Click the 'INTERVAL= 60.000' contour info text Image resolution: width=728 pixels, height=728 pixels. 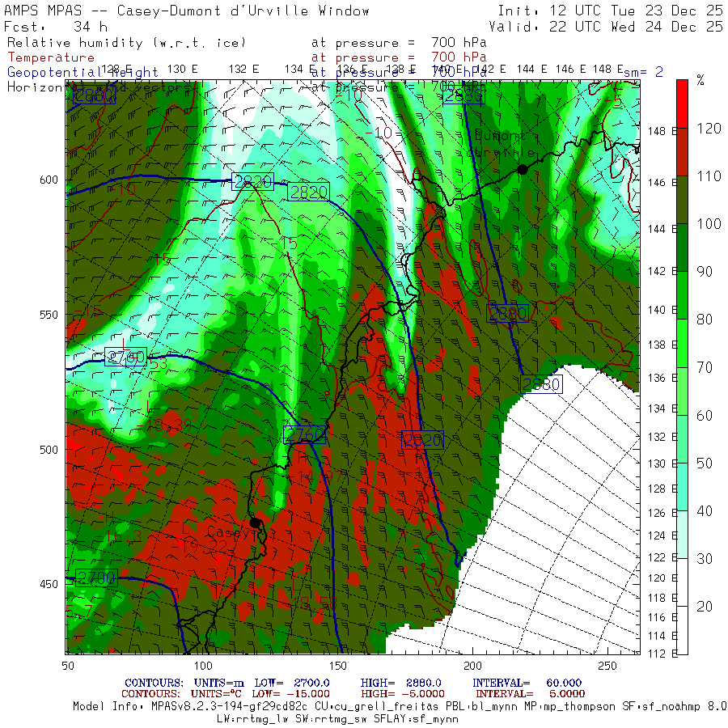pyautogui.click(x=527, y=683)
